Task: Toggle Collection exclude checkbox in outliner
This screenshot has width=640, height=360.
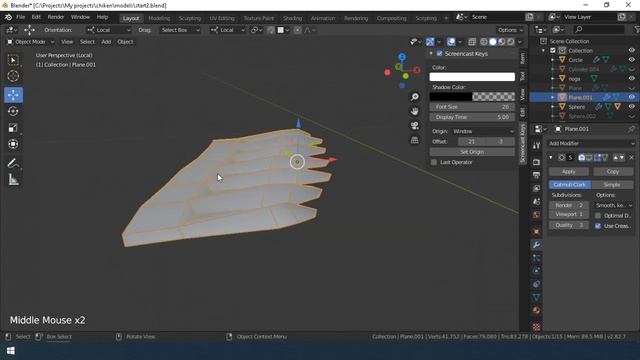Action: click(x=553, y=50)
